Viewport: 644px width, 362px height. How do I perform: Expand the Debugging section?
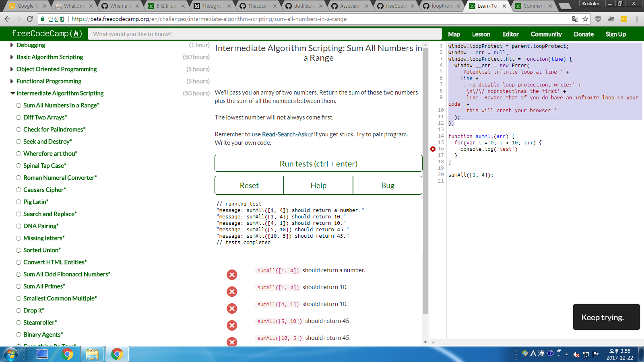[x=11, y=45]
